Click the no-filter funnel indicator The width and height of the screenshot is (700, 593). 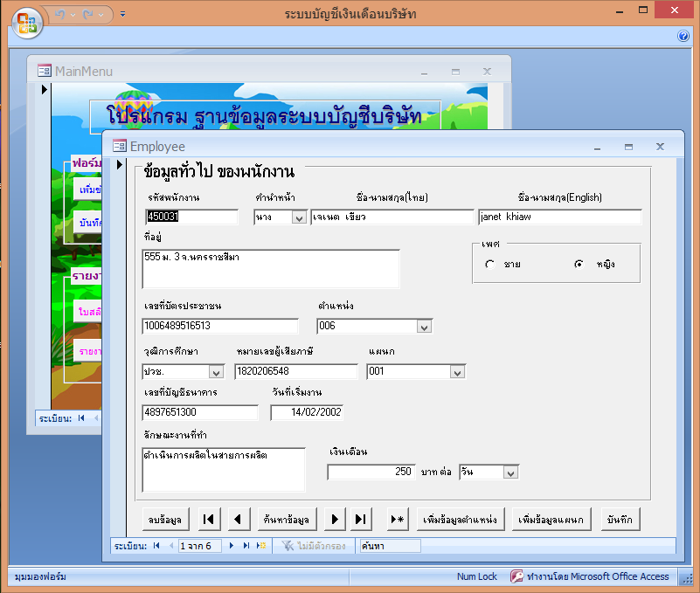click(314, 545)
